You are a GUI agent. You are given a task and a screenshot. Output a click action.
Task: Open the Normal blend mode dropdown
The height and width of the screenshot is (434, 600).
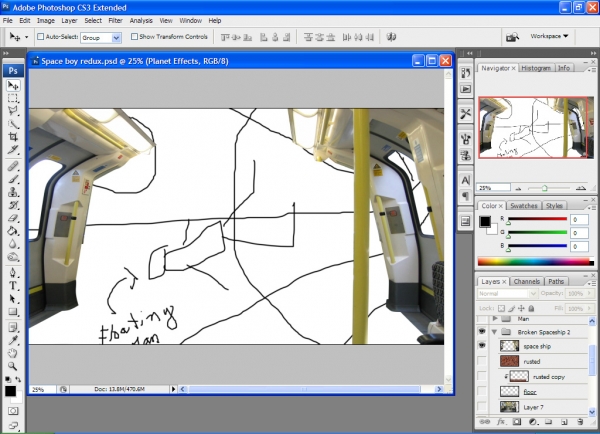pyautogui.click(x=507, y=294)
